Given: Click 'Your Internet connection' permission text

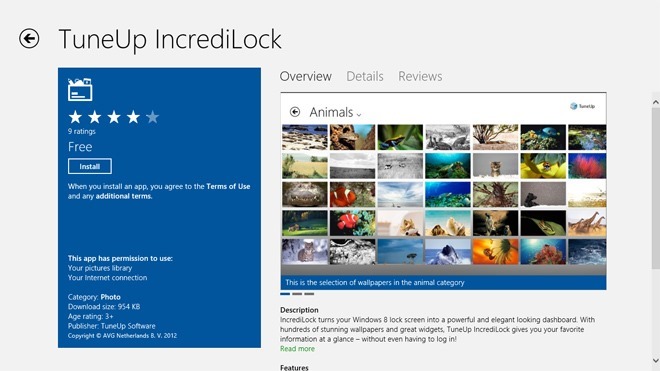Looking at the screenshot, I should tap(107, 278).
